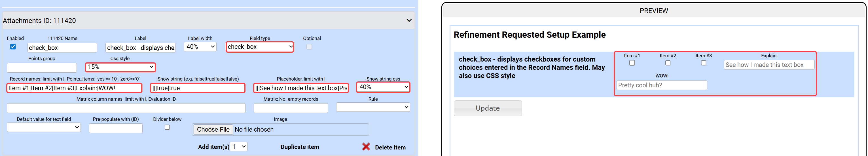The width and height of the screenshot is (868, 156).
Task: Open the Rule dropdown
Action: pyautogui.click(x=373, y=107)
